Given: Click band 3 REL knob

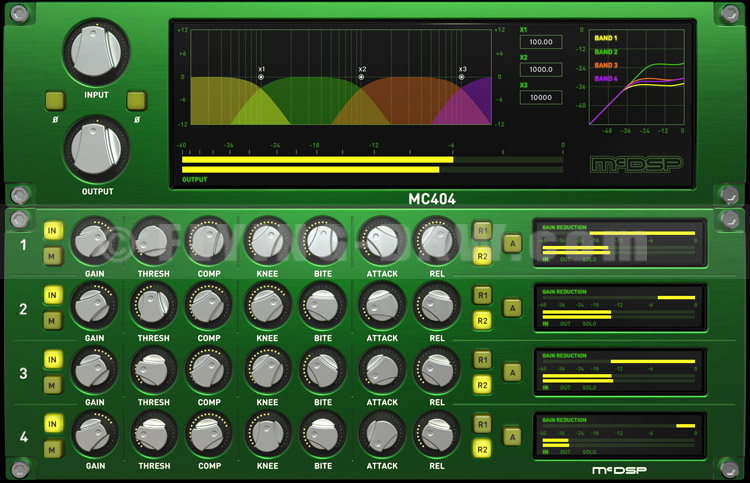Looking at the screenshot, I should point(436,370).
